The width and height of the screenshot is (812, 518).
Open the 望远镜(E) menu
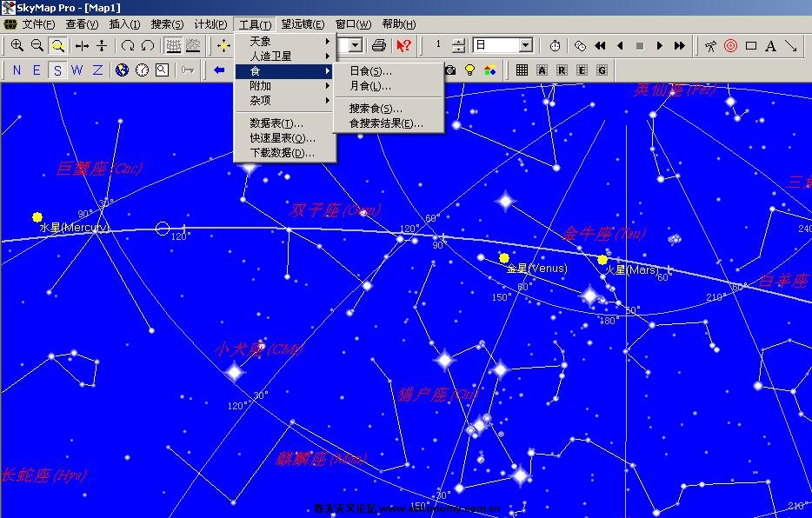pos(303,24)
